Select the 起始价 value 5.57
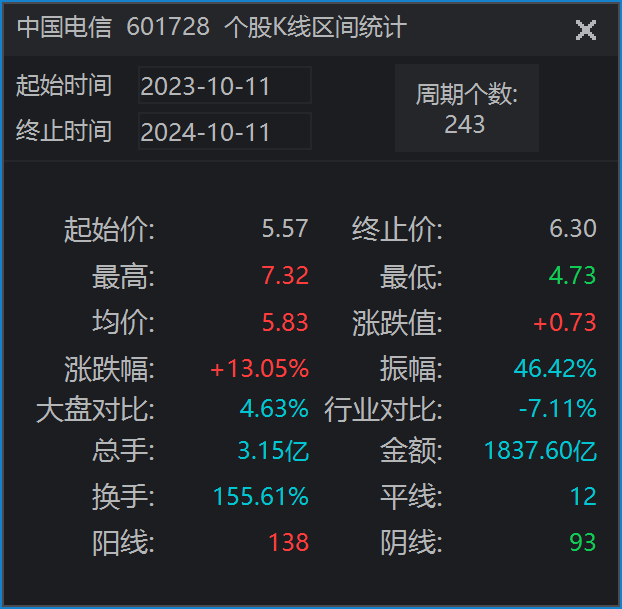 (285, 229)
